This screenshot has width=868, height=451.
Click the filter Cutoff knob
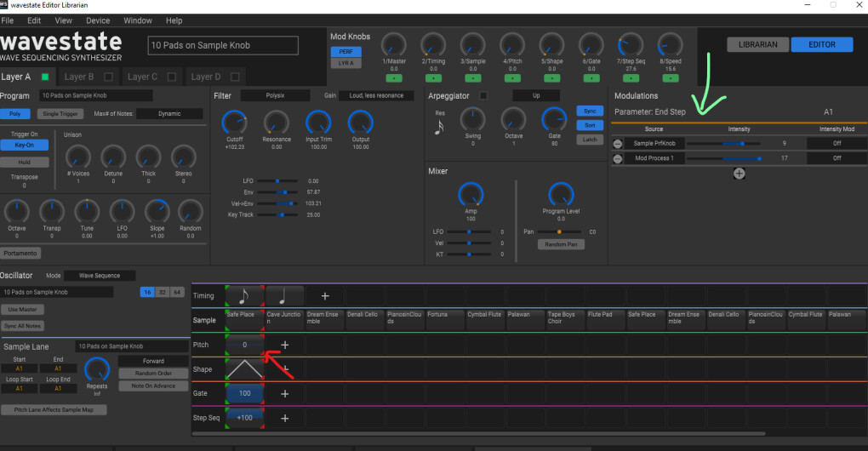pyautogui.click(x=234, y=123)
